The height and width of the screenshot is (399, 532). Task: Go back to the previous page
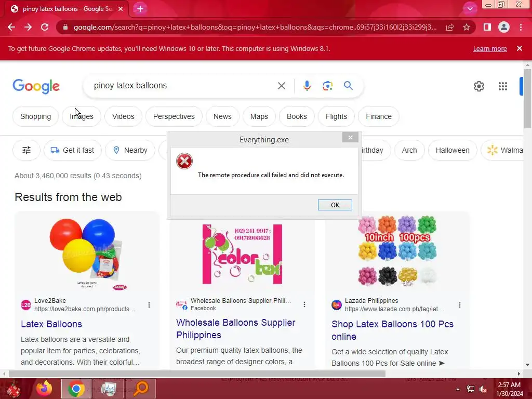pyautogui.click(x=11, y=27)
